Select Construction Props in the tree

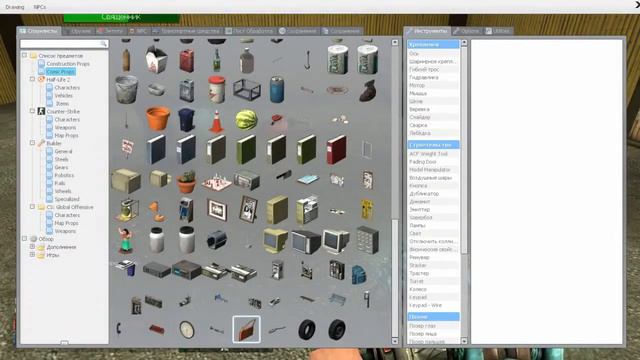(x=68, y=64)
